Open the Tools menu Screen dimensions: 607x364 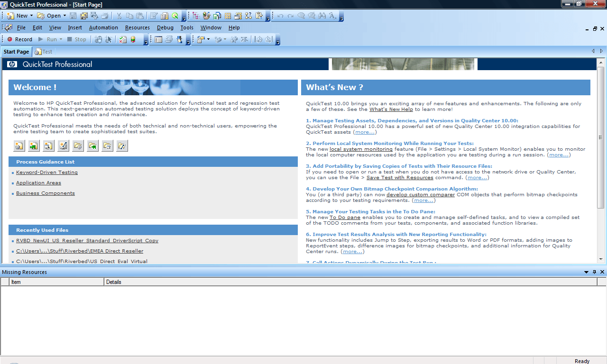(x=187, y=27)
